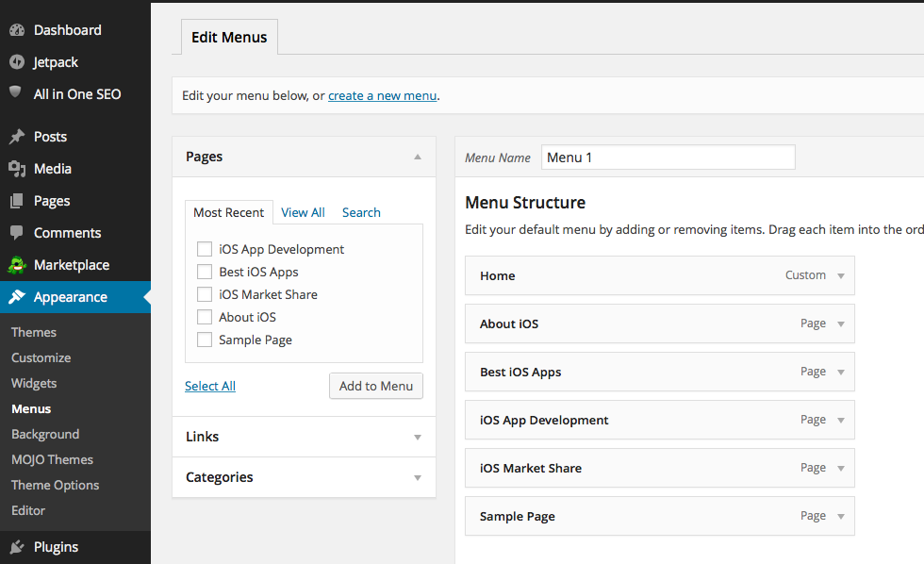Enable the Best iOS Apps checkbox
The height and width of the screenshot is (564, 924).
205,272
